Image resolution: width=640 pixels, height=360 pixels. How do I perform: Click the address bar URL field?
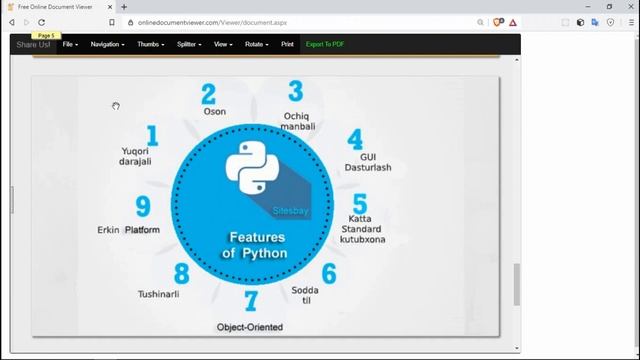302,23
